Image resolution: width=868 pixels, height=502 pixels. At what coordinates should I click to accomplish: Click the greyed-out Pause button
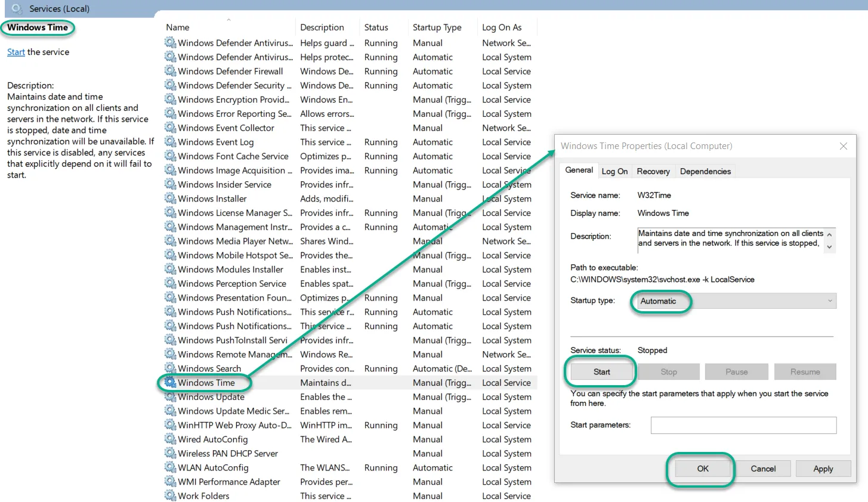(x=736, y=371)
